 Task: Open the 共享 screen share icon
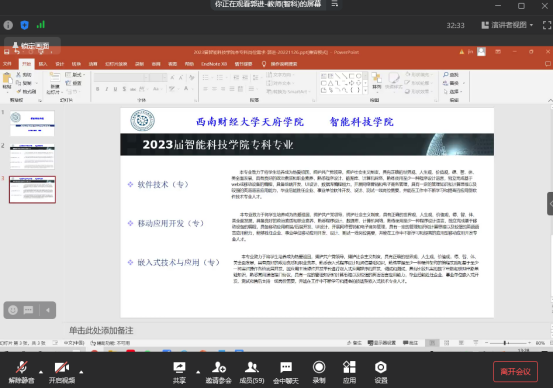(179, 372)
